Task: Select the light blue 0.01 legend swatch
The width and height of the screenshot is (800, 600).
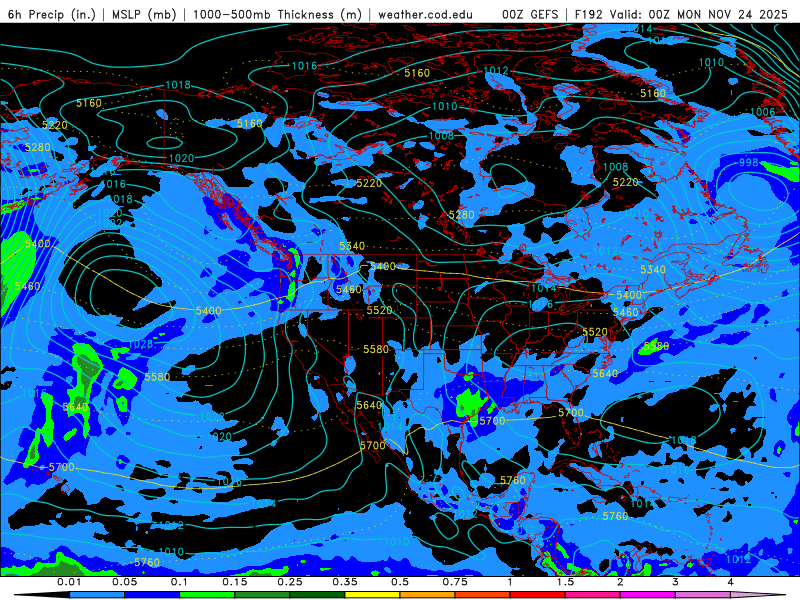Action: pyautogui.click(x=97, y=595)
